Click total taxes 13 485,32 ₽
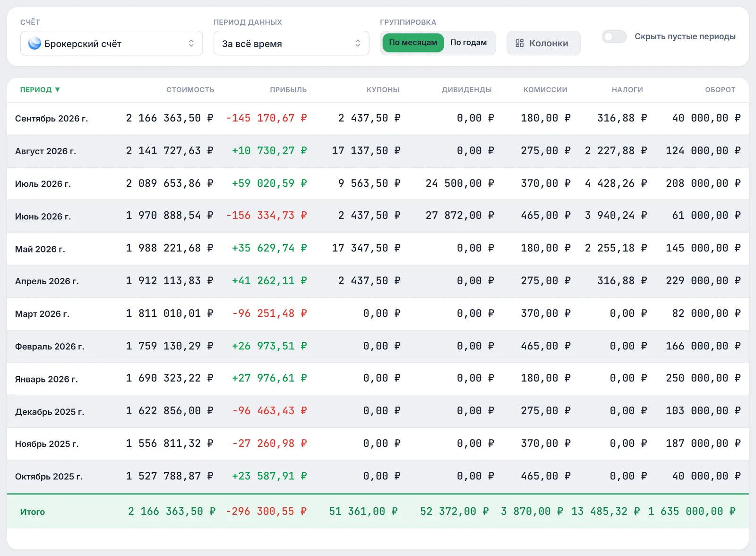This screenshot has height=556, width=756. 606,511
